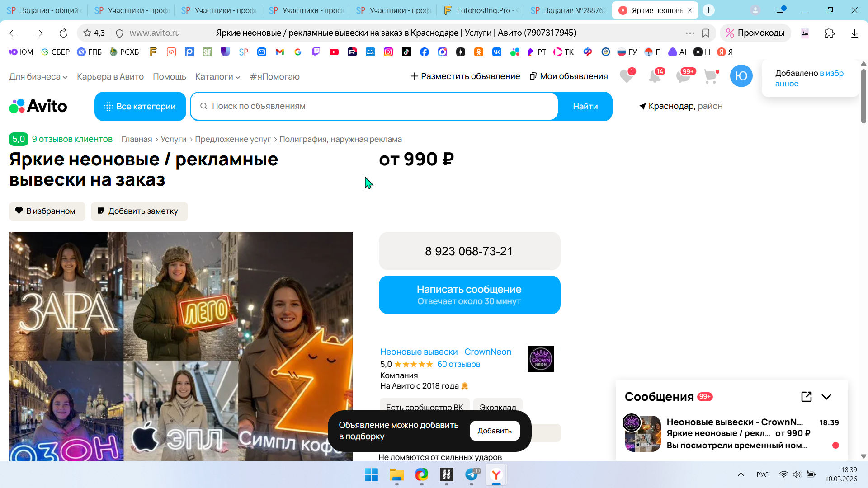This screenshot has width=868, height=488.
Task: Open the shopping cart icon
Action: (711, 76)
